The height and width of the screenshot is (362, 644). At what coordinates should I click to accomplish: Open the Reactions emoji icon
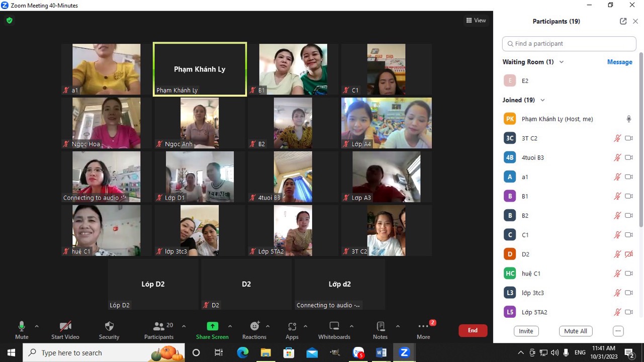pos(254,326)
